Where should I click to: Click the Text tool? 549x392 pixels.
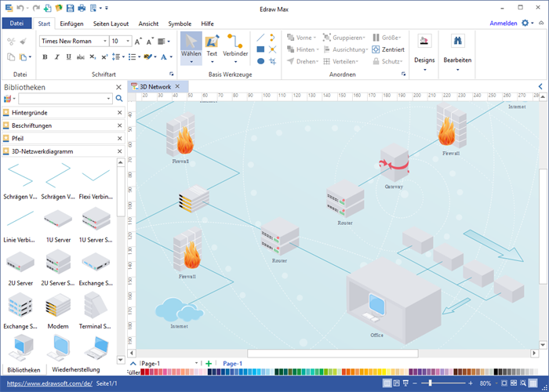(x=212, y=47)
